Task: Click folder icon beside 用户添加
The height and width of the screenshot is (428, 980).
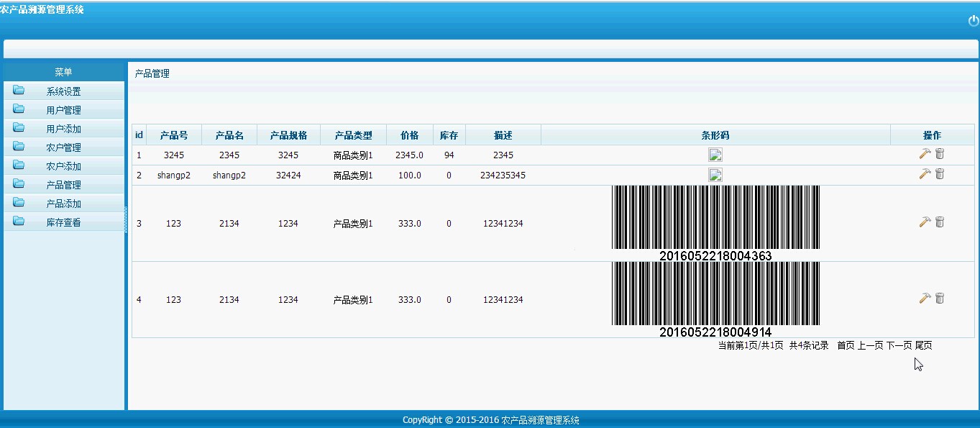Action: point(19,128)
